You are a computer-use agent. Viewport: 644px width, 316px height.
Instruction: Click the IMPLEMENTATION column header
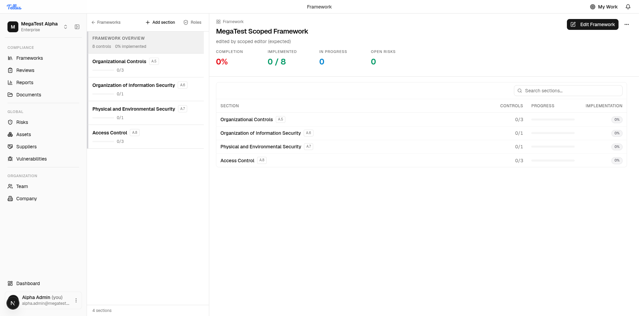[x=604, y=106]
